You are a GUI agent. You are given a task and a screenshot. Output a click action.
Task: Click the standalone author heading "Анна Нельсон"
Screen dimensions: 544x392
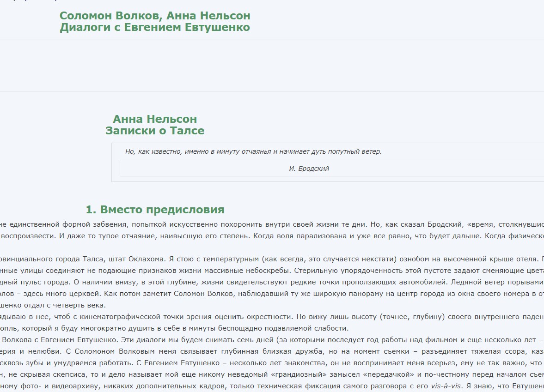[155, 120]
